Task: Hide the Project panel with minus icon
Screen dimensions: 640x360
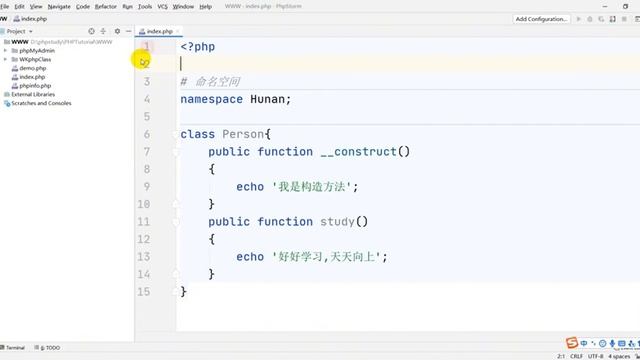Action: 129,31
